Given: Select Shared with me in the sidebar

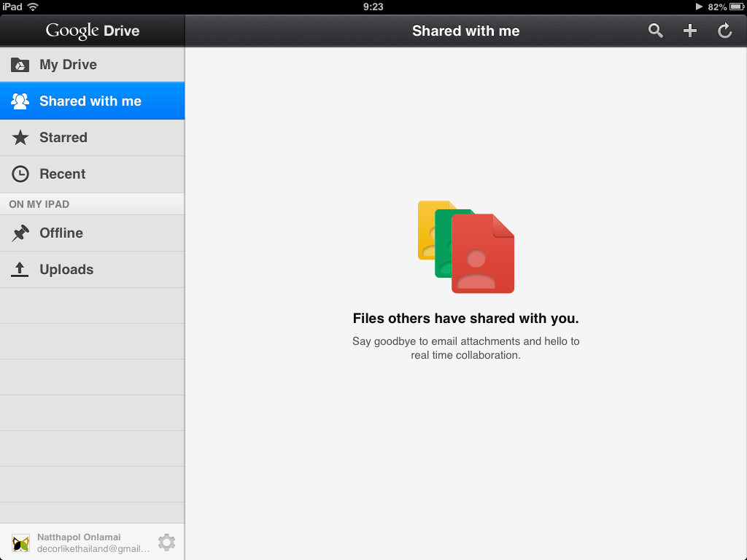Looking at the screenshot, I should click(93, 101).
